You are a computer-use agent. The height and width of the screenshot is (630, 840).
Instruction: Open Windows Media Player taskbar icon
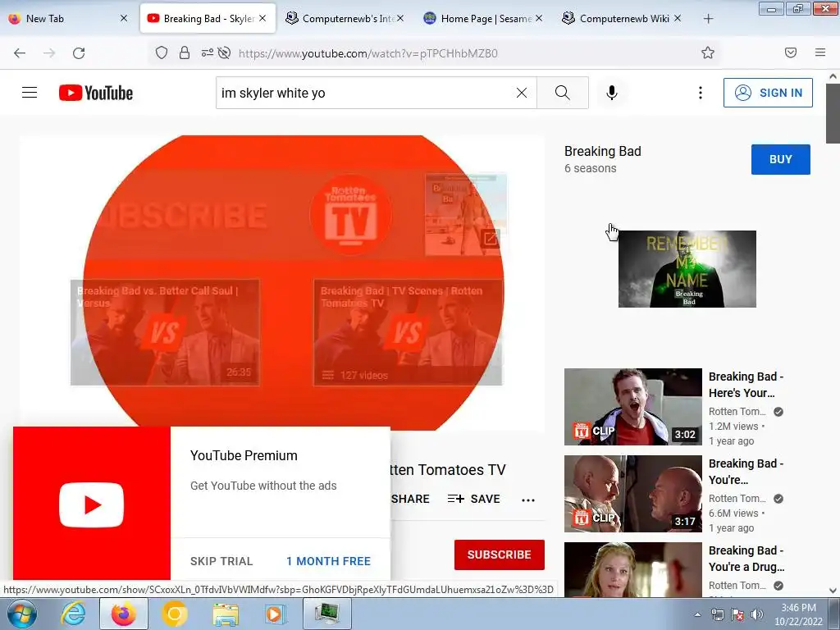(x=275, y=614)
